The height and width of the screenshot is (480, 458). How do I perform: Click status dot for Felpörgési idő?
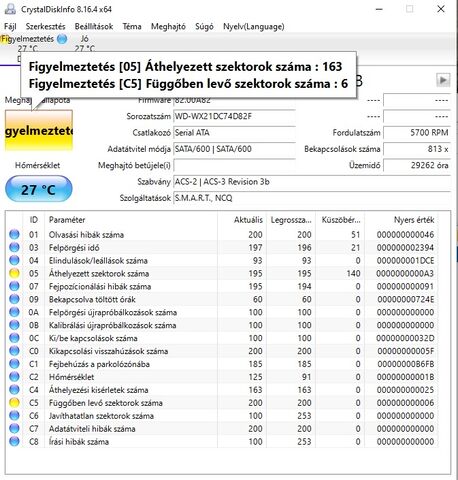point(14,248)
